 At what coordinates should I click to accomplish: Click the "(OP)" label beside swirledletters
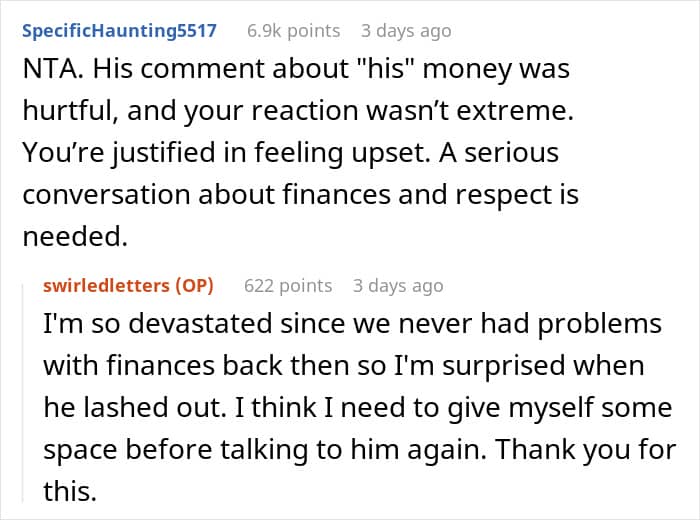point(194,286)
